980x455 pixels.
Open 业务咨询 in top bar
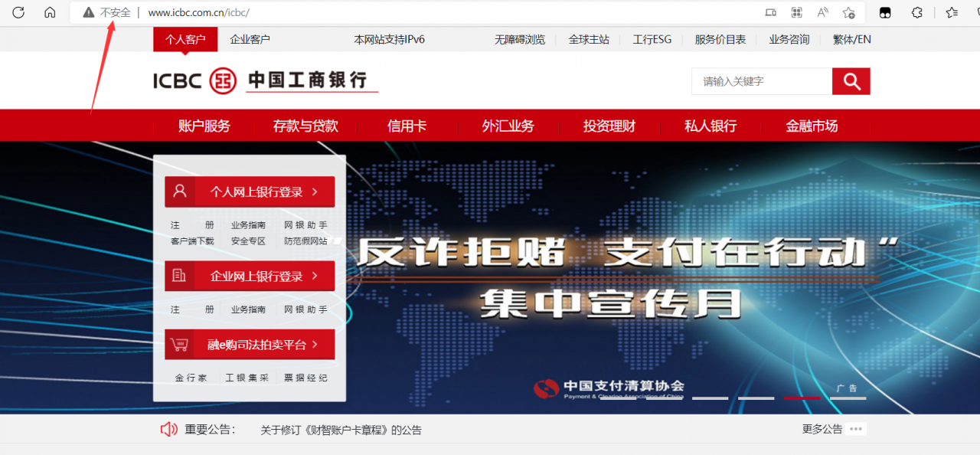(789, 39)
